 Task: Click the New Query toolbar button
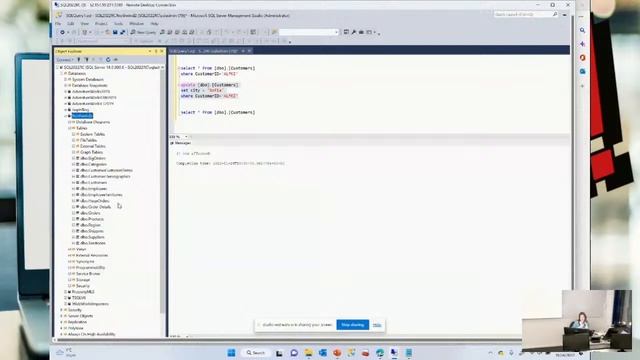[143, 32]
